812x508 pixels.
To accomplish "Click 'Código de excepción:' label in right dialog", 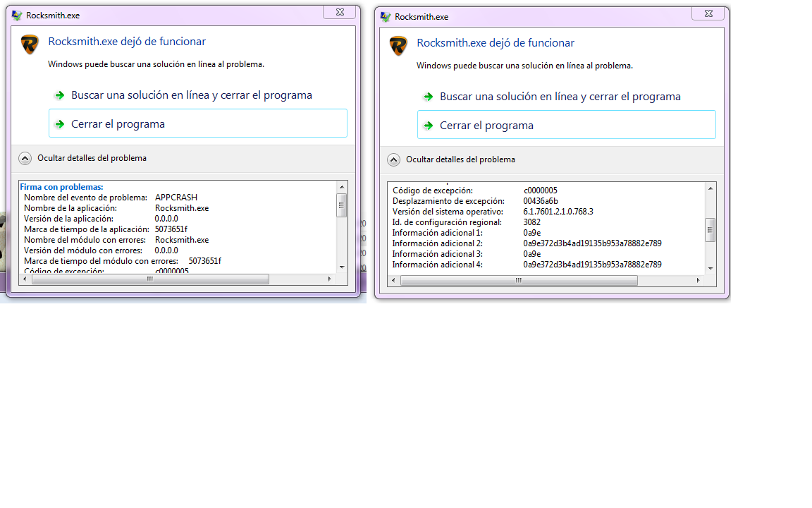I will [x=432, y=190].
